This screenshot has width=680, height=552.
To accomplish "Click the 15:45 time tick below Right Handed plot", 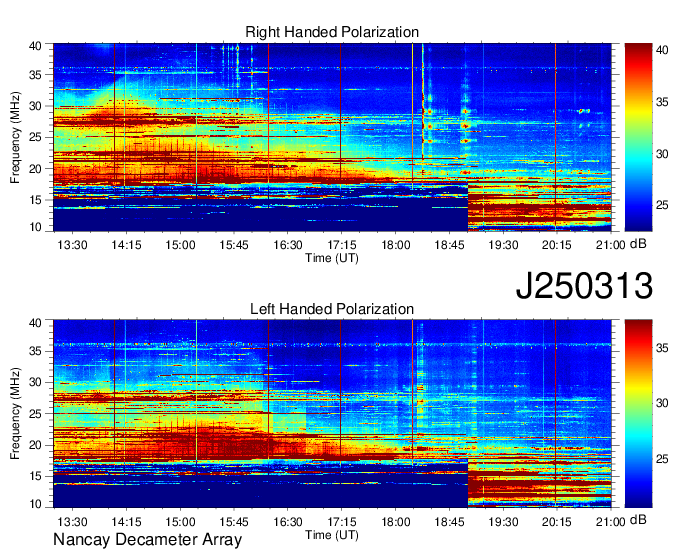I will point(234,245).
